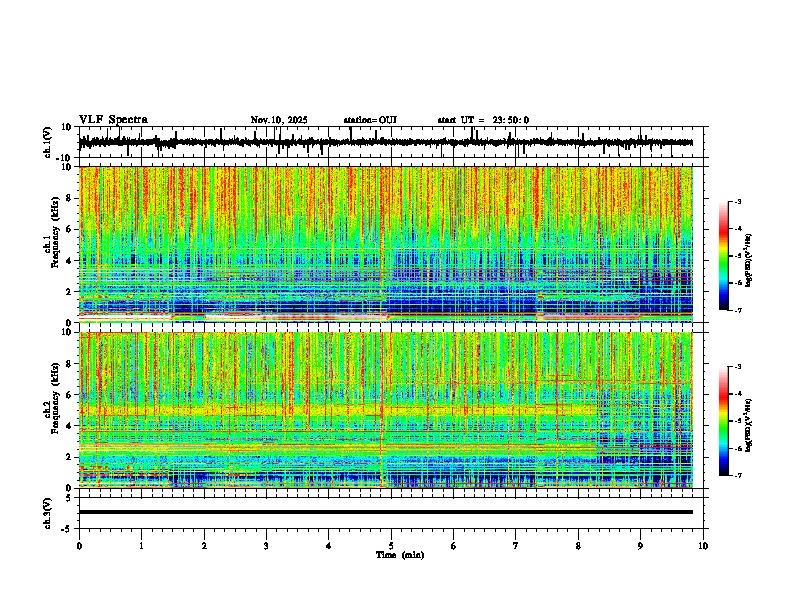The image size is (792, 612).
Task: Click the thick black ch.3 trace line
Action: coord(386,512)
